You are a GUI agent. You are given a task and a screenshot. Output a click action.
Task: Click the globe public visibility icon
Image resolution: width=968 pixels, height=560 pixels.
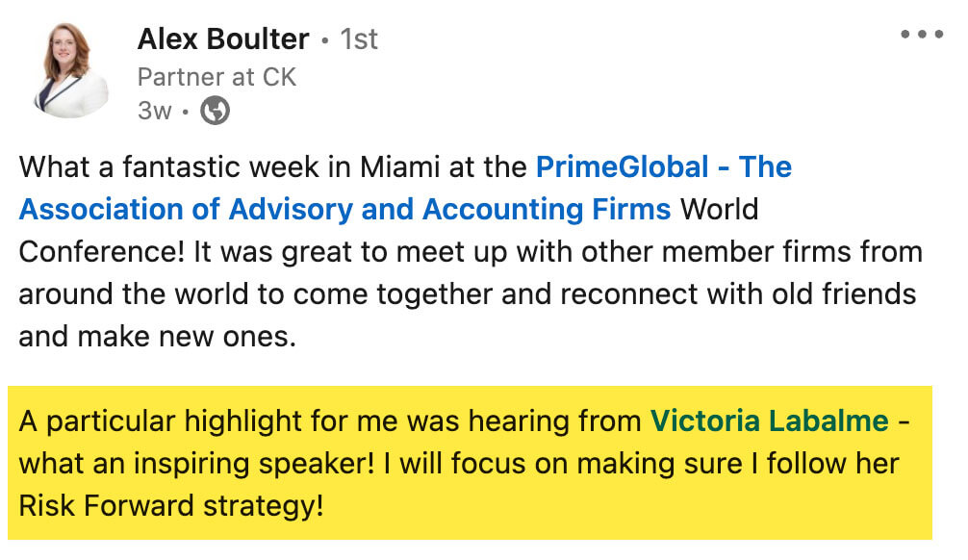point(215,112)
